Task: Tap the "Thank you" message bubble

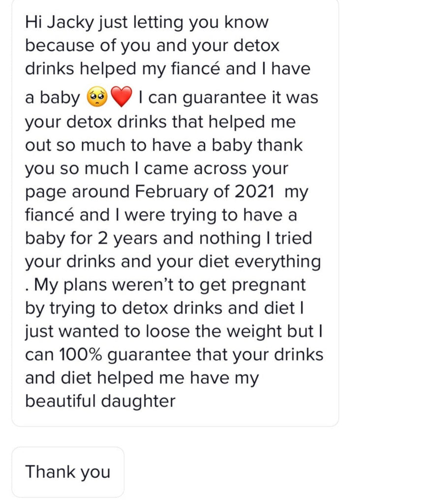Action: pyautogui.click(x=68, y=472)
